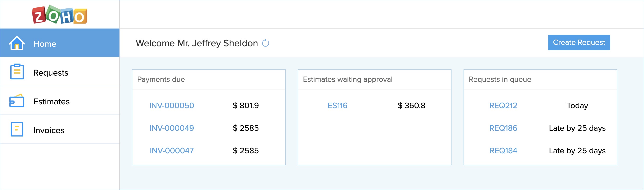Open request REQ184
The width and height of the screenshot is (644, 190).
point(503,151)
